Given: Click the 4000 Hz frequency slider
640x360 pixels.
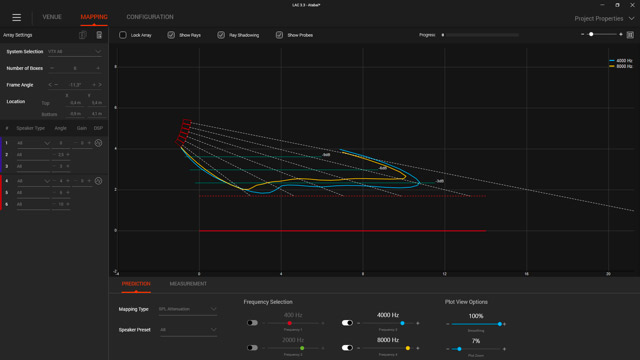Looking at the screenshot, I should [388, 323].
